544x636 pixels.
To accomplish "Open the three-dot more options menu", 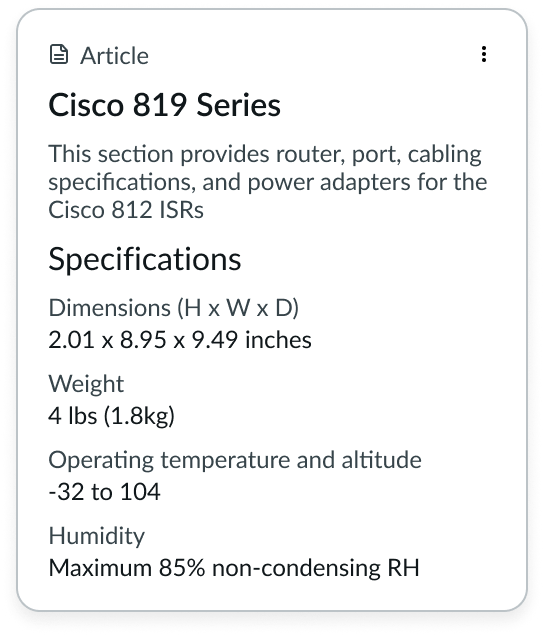I will (484, 54).
